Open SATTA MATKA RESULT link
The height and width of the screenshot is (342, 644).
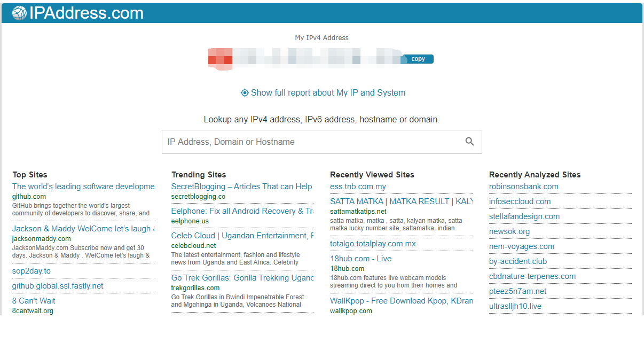click(x=402, y=201)
